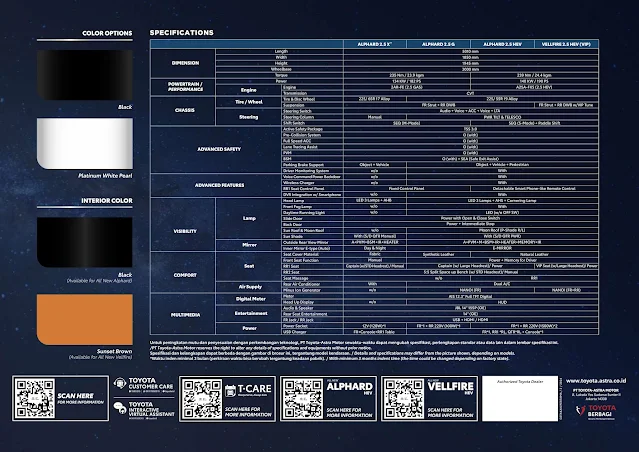639x452 pixels.
Task: Click the POWERTRAIN / PERFORMANCE category cell
Action: pos(183,87)
